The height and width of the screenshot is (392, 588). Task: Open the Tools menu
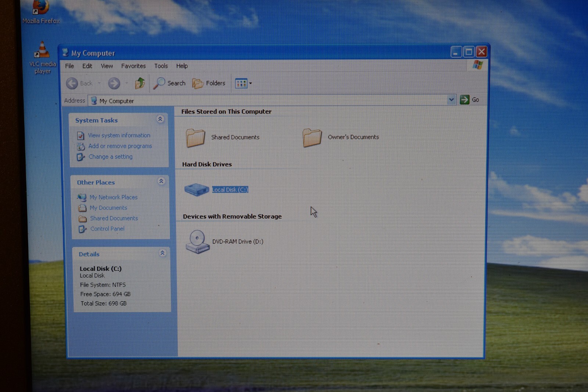pyautogui.click(x=161, y=66)
